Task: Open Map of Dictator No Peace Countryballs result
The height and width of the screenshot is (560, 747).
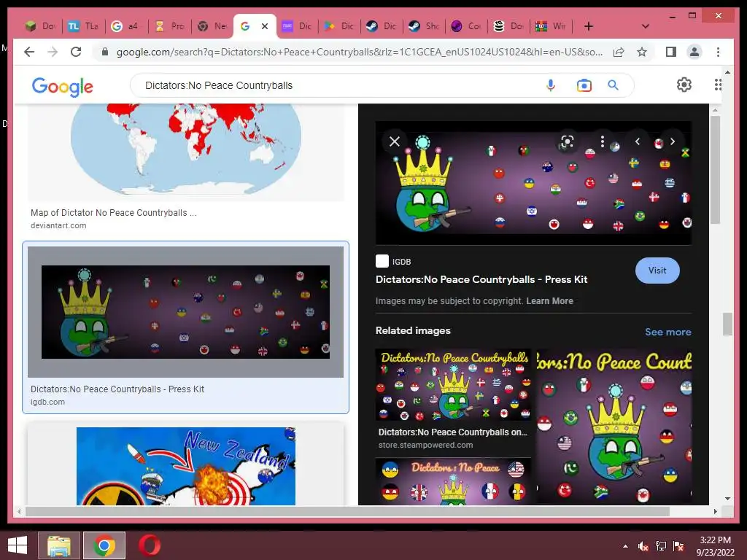Action: pyautogui.click(x=113, y=213)
